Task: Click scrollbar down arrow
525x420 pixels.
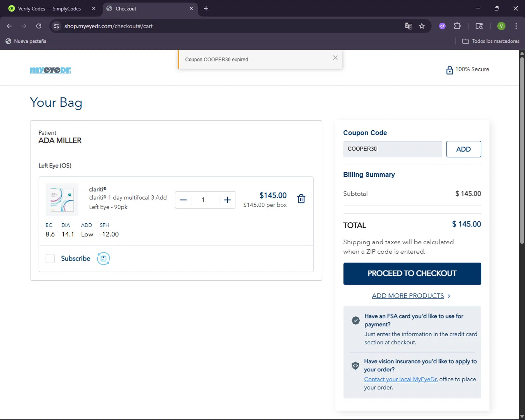Action: [522, 416]
